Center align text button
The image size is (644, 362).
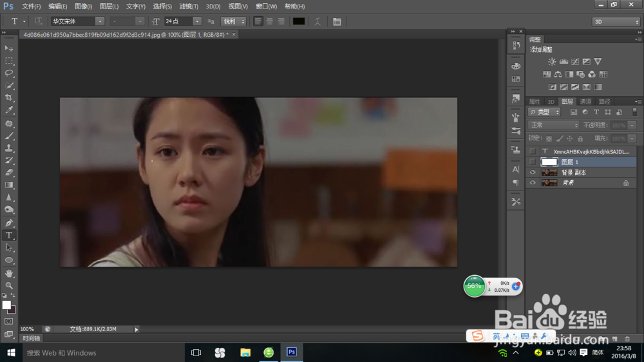(x=269, y=21)
